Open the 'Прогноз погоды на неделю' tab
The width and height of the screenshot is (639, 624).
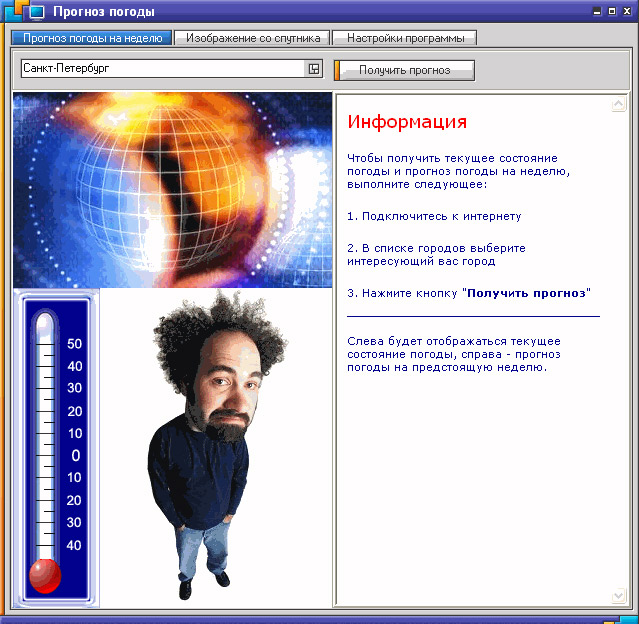pyautogui.click(x=92, y=38)
